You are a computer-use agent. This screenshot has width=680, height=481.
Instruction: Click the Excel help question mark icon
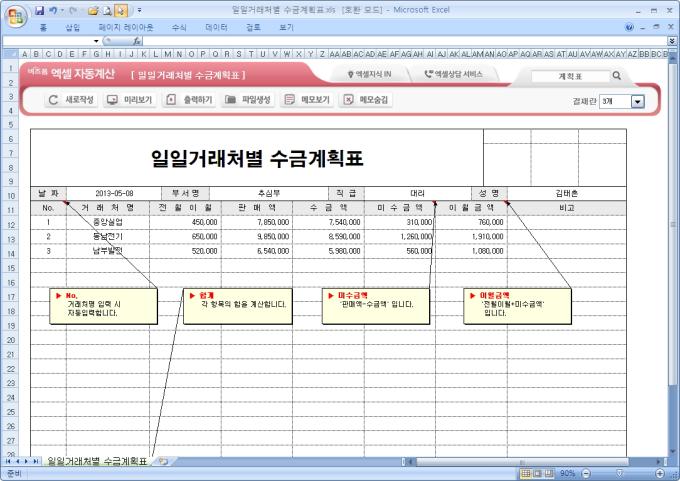click(629, 27)
